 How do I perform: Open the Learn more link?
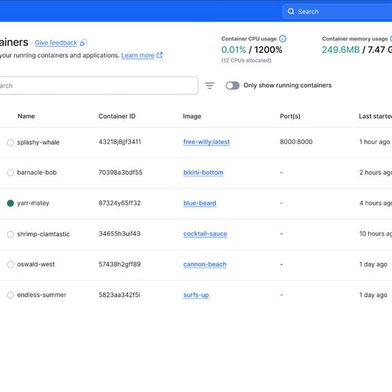(x=138, y=55)
